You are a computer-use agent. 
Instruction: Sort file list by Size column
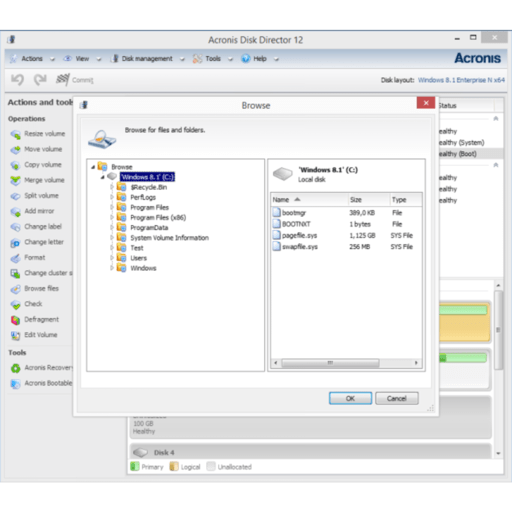tap(369, 200)
